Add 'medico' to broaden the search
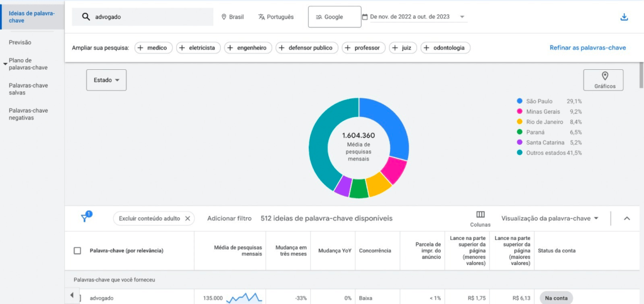 click(153, 48)
